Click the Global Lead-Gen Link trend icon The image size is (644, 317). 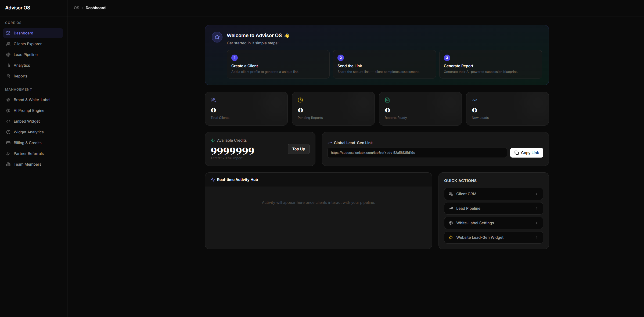coord(330,143)
